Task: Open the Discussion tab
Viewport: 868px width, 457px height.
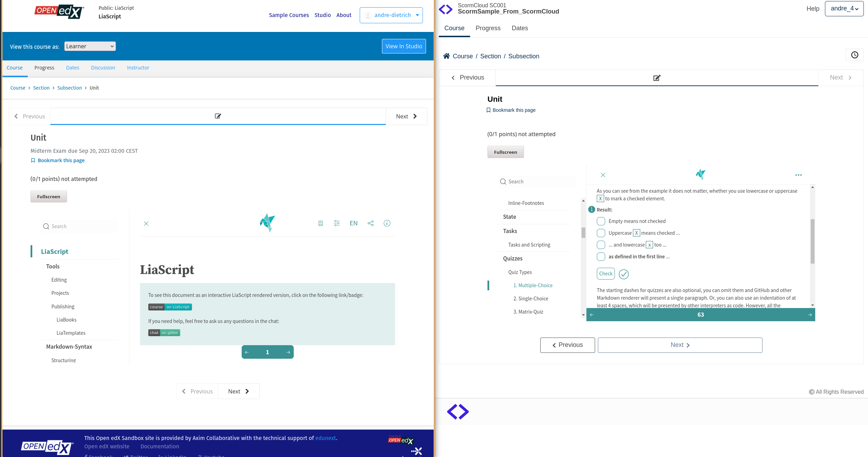Action: (103, 67)
